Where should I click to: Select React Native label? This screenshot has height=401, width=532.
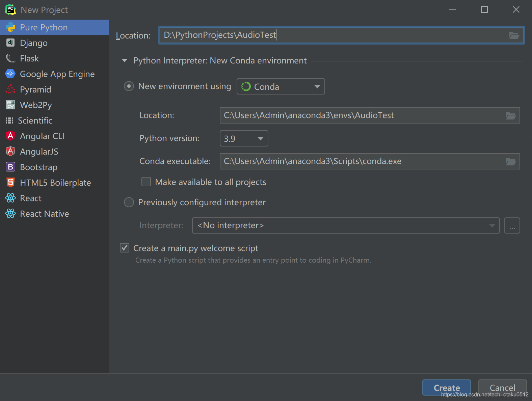pyautogui.click(x=45, y=214)
